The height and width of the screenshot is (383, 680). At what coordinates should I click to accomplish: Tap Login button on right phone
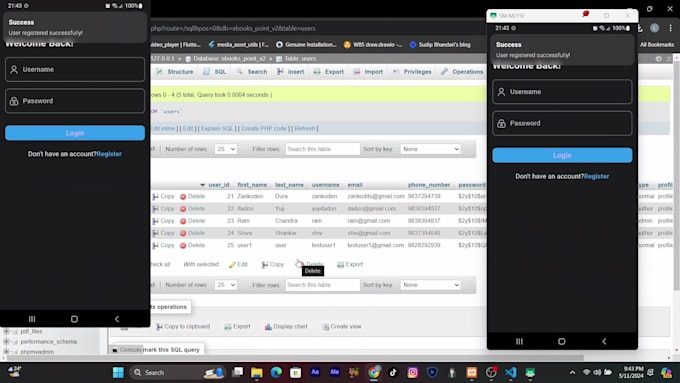pyautogui.click(x=562, y=155)
